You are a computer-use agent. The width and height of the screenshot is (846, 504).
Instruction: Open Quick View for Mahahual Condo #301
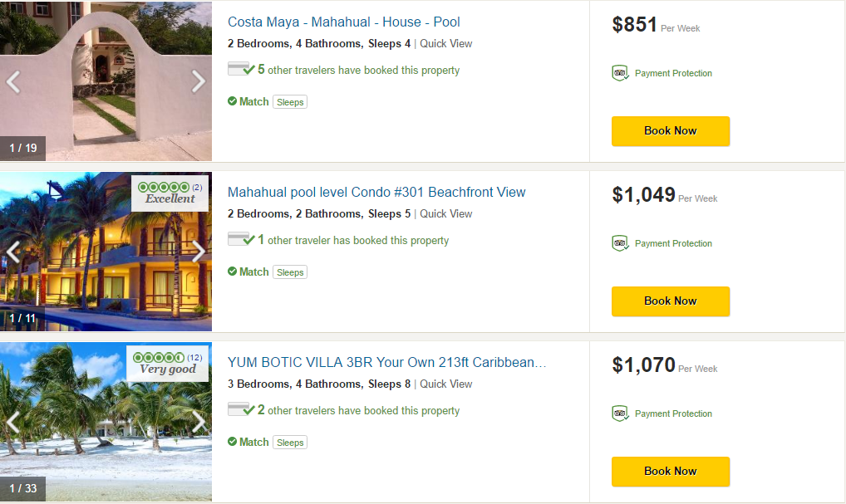[x=445, y=214]
